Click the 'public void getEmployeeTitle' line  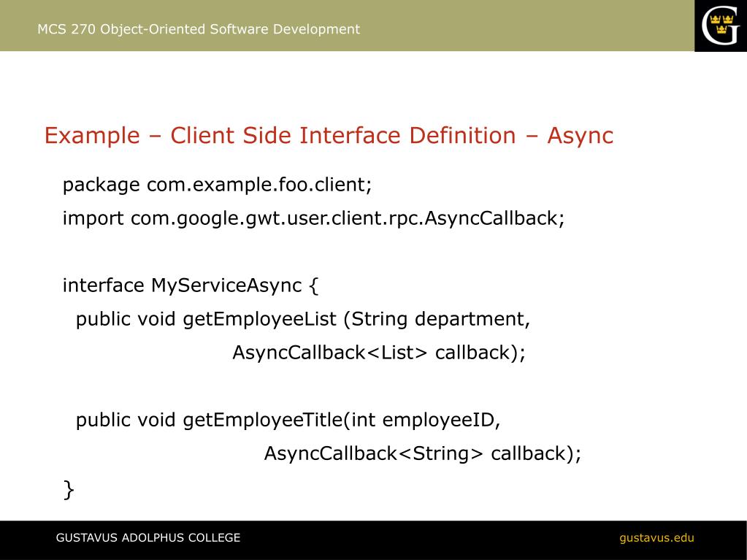[x=288, y=421]
